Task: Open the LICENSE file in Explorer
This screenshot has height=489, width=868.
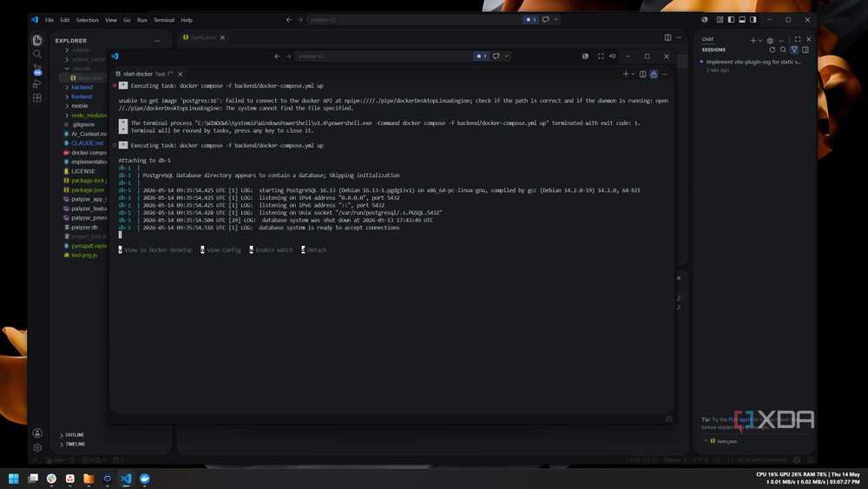Action: click(83, 171)
